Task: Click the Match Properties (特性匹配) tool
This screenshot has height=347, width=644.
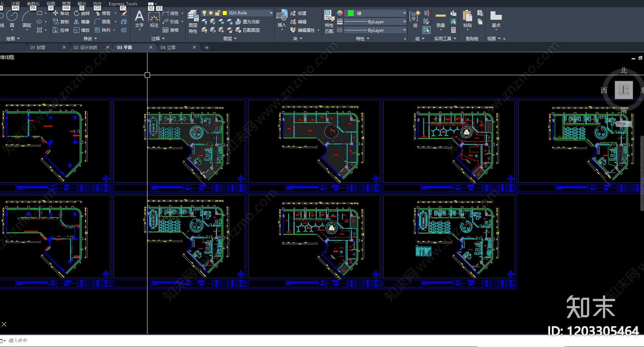Action: pos(329,22)
